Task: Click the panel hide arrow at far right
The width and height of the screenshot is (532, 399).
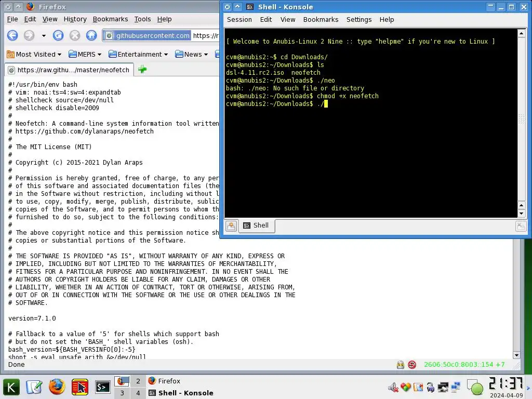Action: coord(528,387)
